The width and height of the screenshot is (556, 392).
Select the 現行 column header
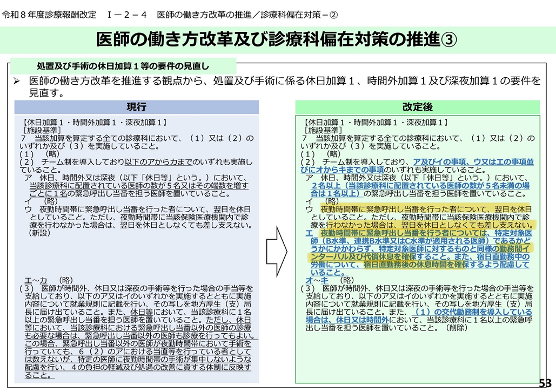click(137, 107)
